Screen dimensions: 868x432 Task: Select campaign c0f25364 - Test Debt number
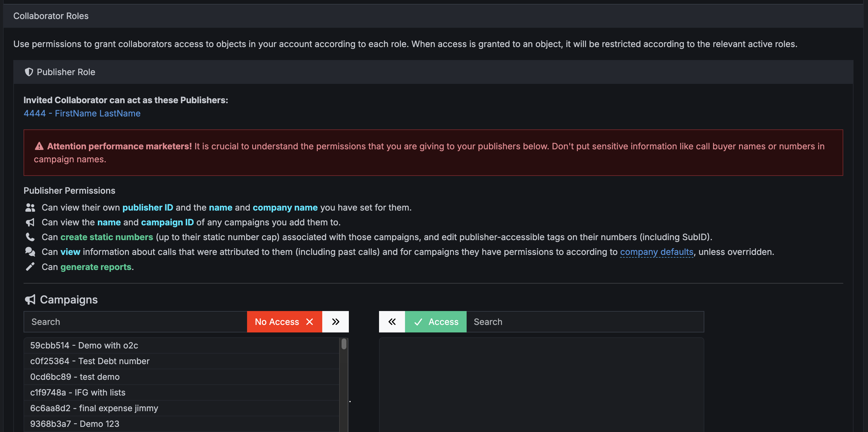coord(181,361)
